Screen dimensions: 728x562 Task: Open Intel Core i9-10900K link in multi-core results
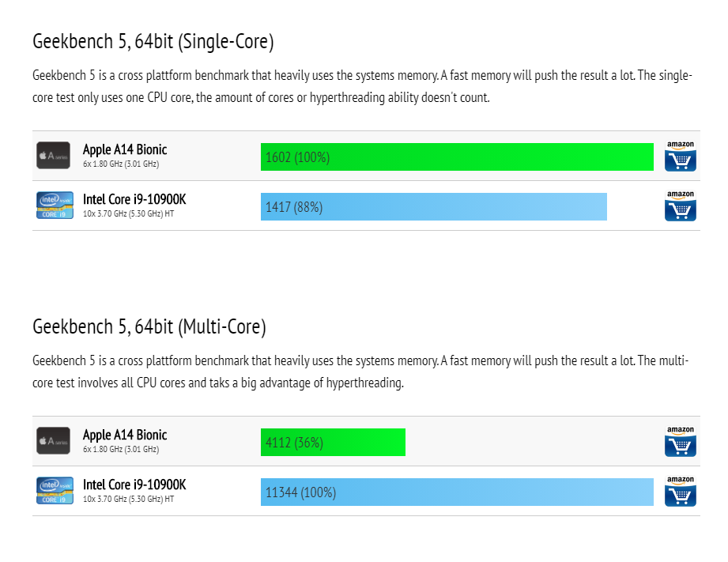coord(134,485)
